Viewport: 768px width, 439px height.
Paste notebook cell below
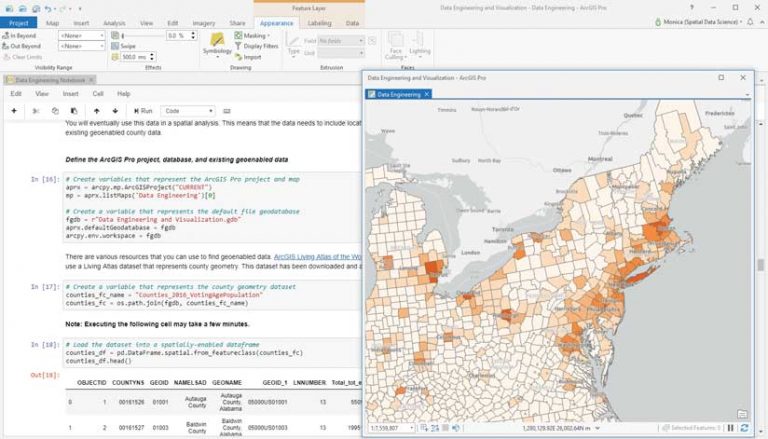[74, 111]
